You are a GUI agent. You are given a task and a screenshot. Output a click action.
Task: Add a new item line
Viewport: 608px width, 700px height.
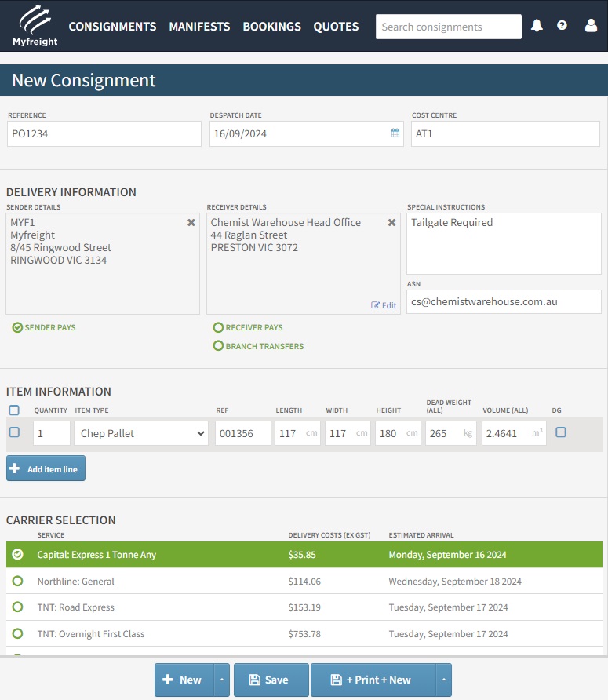pyautogui.click(x=46, y=468)
